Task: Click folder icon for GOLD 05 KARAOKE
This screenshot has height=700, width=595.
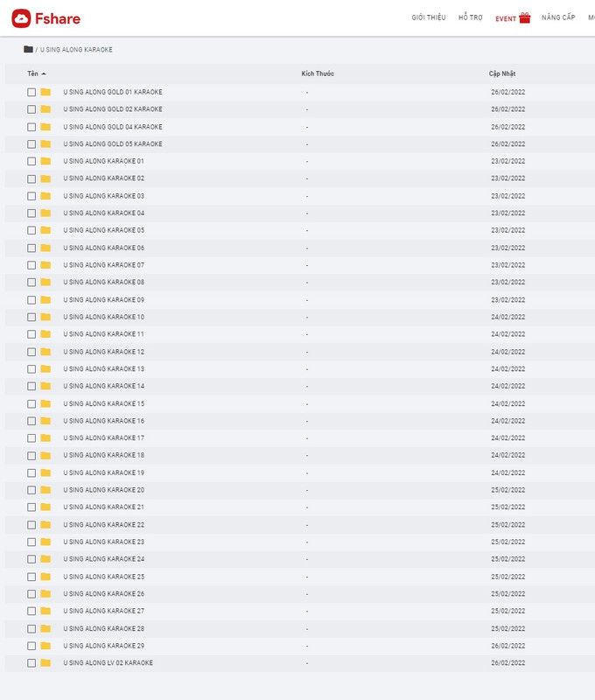Action: pos(45,143)
